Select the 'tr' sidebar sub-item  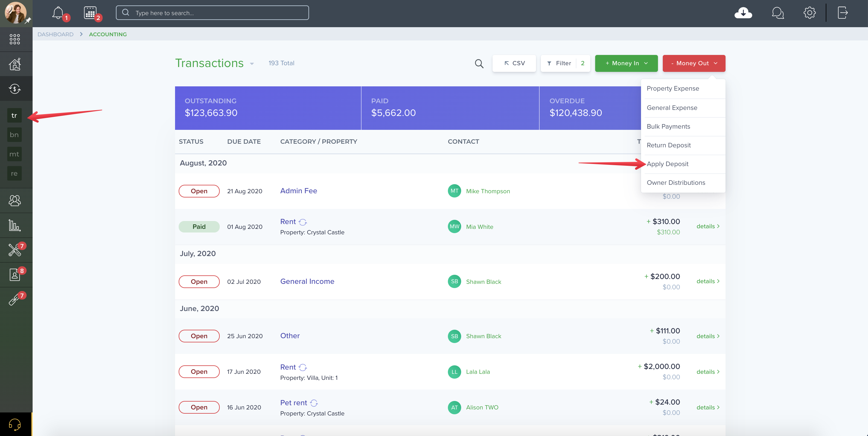point(14,115)
